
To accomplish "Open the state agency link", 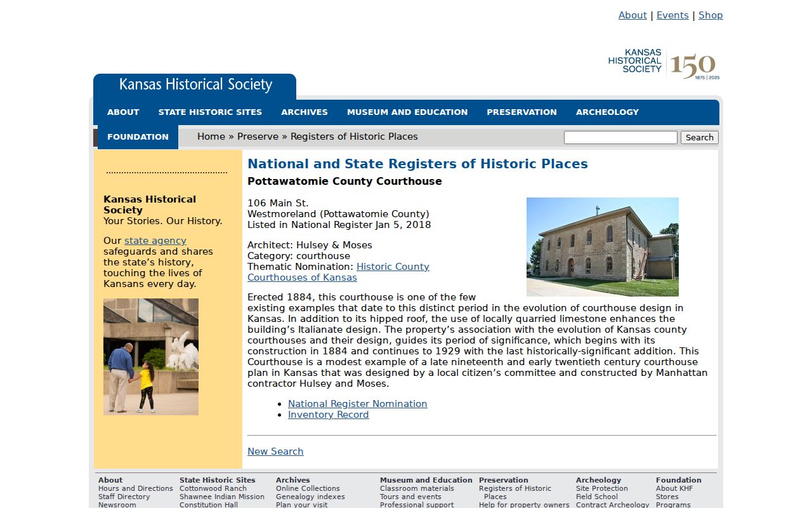I will [x=155, y=241].
